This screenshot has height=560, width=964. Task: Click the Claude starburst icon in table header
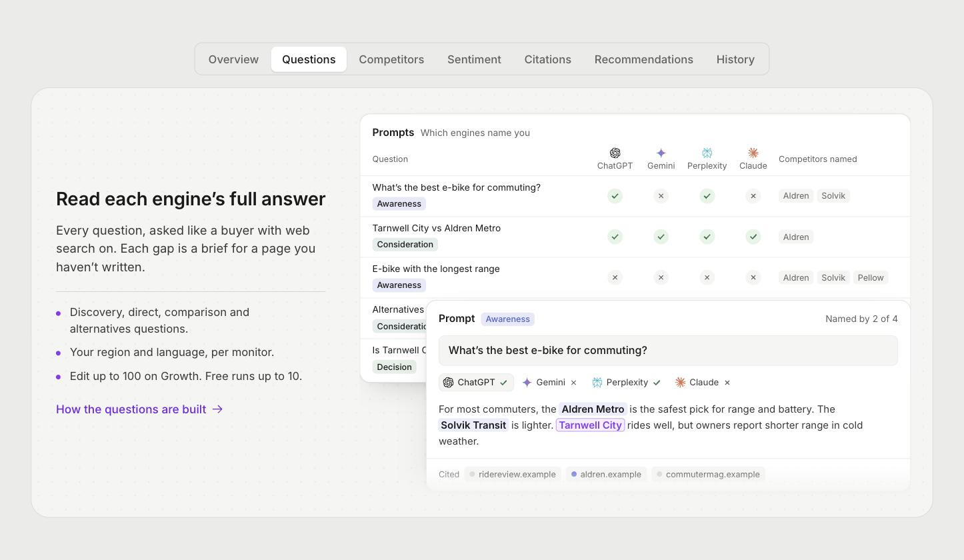pos(753,153)
